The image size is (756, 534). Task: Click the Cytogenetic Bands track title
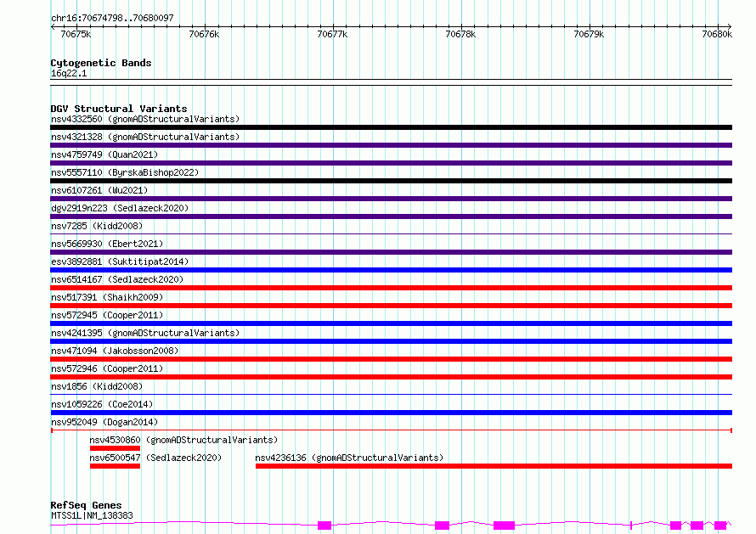coord(100,63)
